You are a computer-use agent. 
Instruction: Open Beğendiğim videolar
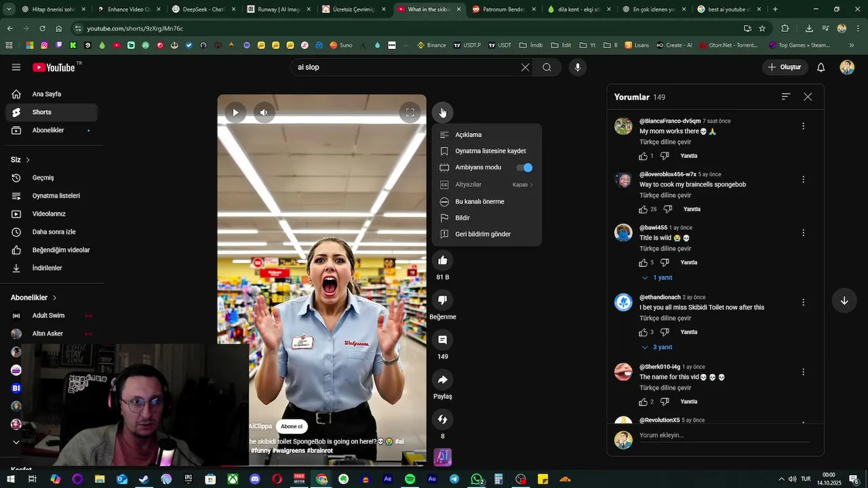click(x=52, y=250)
